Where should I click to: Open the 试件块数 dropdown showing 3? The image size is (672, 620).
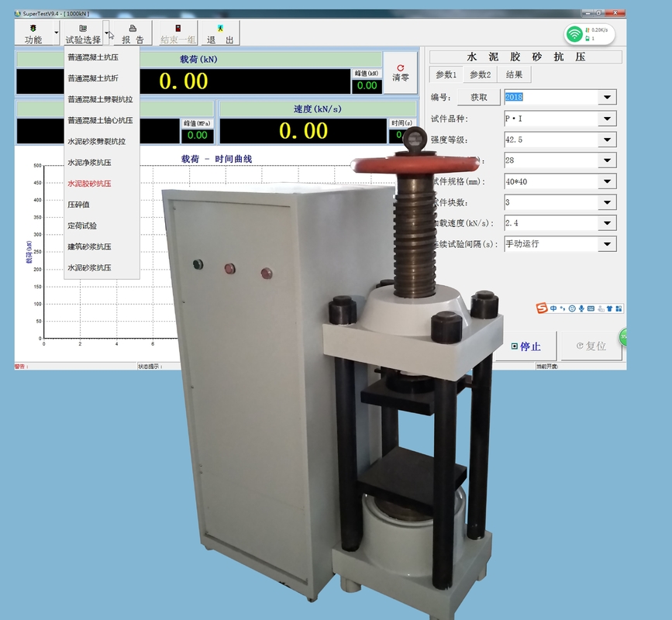608,202
